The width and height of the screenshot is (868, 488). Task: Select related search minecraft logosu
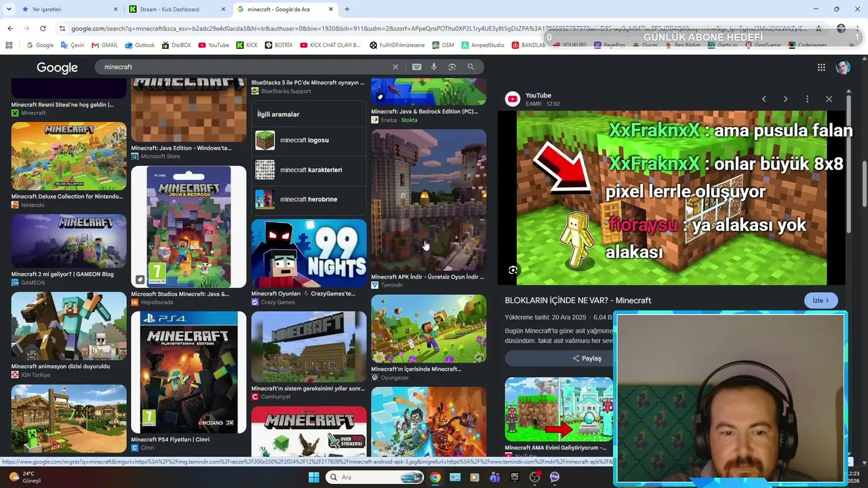[309, 140]
